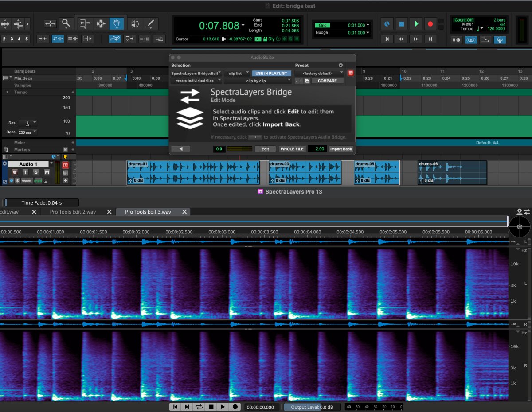
Task: Open Audio 1 track view wave selector
Action: 27,181
